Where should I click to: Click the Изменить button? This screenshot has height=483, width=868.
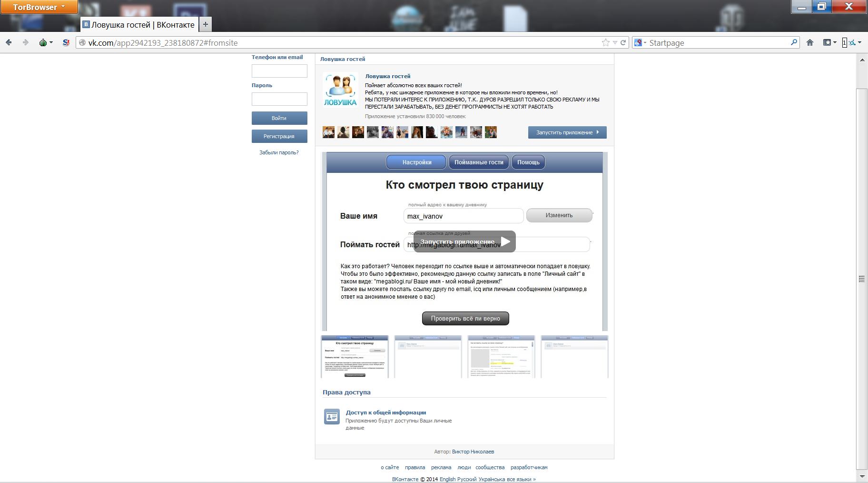[x=559, y=215]
